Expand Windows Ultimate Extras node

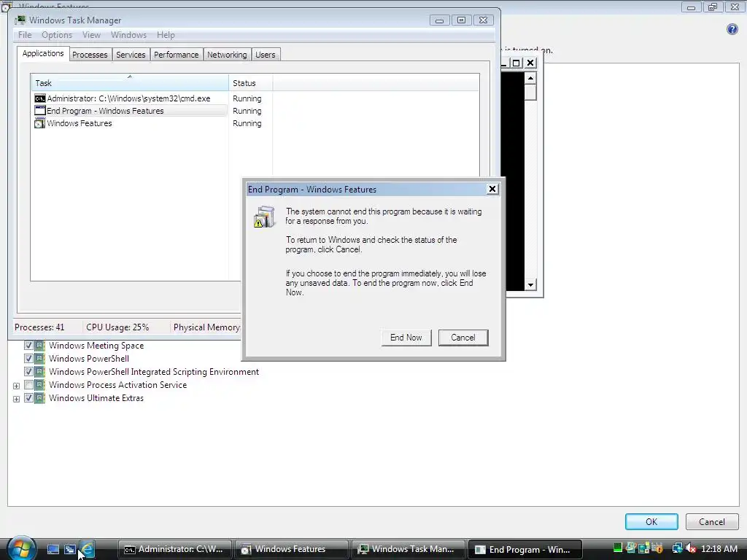click(16, 399)
